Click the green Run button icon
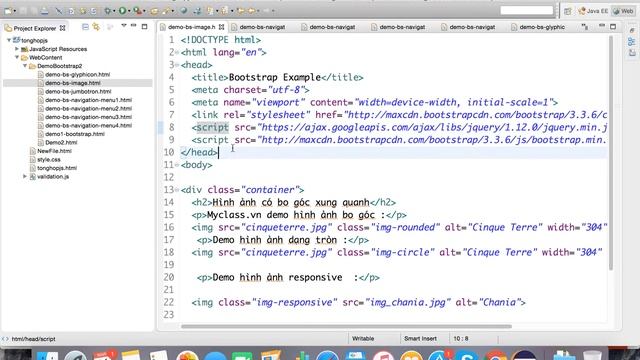The height and width of the screenshot is (360, 640). [x=122, y=11]
